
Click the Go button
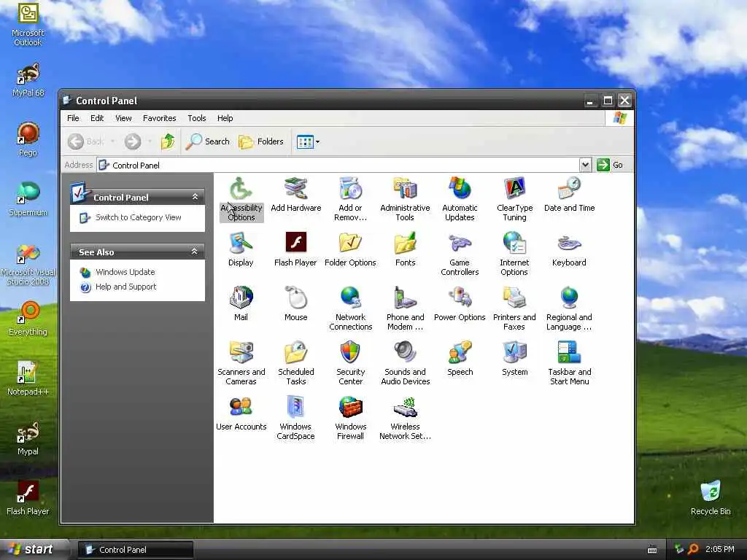(x=611, y=165)
